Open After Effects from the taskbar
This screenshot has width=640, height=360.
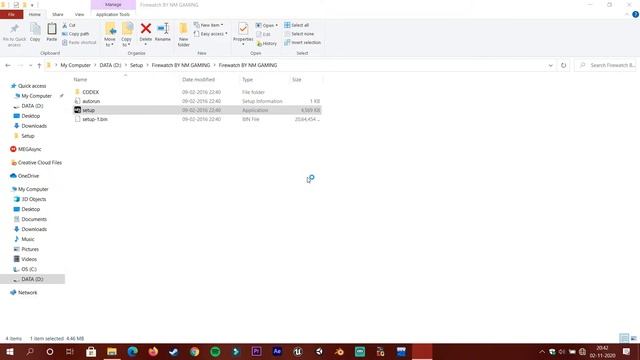click(x=277, y=352)
